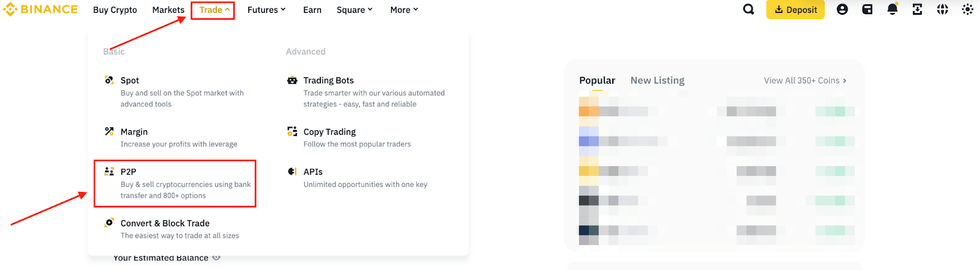Image resolution: width=980 pixels, height=270 pixels.
Task: Open the notifications bell
Action: [892, 10]
